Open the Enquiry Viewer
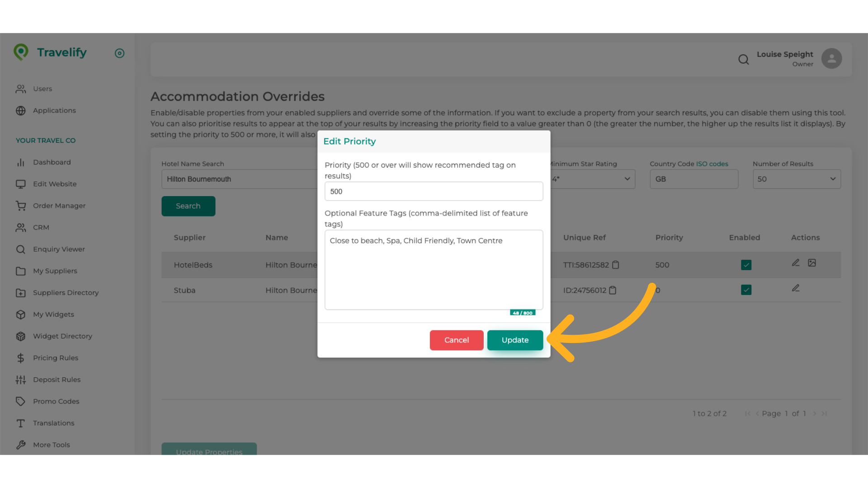The height and width of the screenshot is (488, 868). pos(59,249)
